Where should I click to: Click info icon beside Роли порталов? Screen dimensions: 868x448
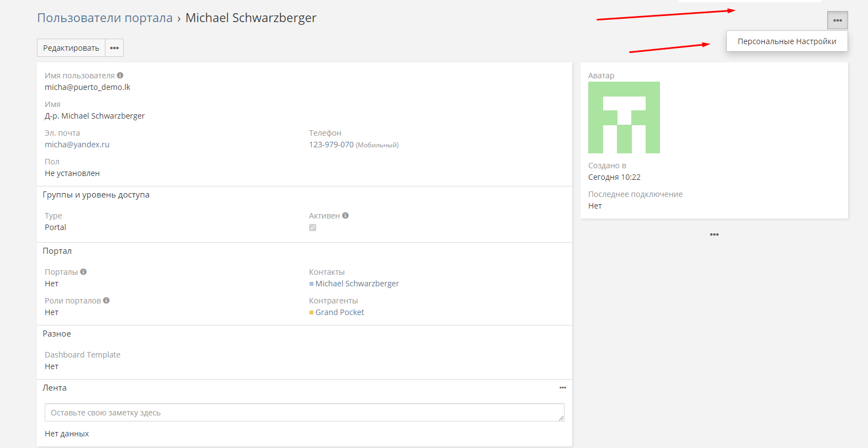point(106,301)
